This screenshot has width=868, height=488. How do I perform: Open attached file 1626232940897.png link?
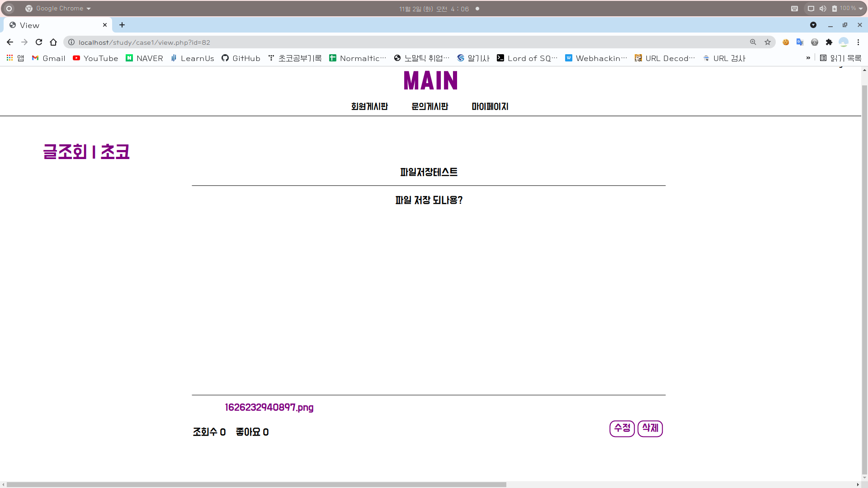[x=269, y=408]
